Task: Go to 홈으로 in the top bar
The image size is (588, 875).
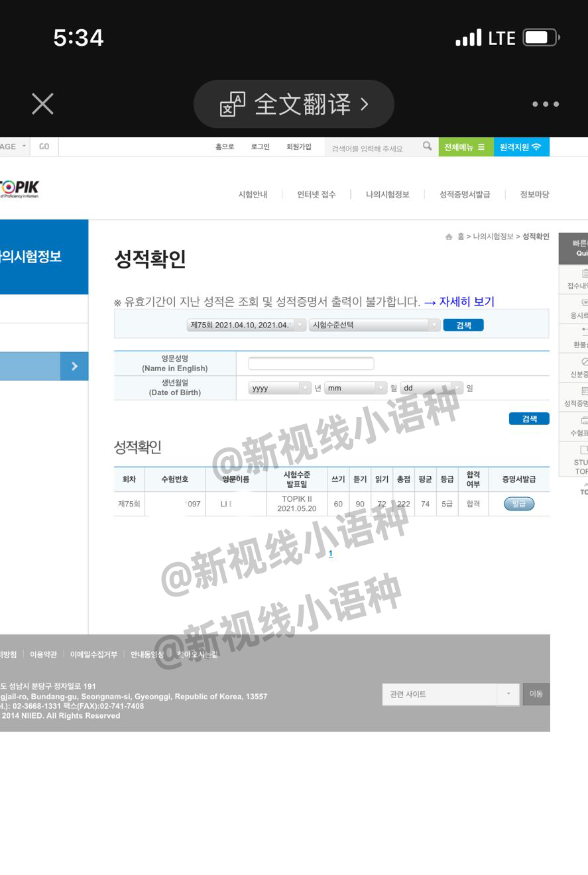Action: [225, 146]
